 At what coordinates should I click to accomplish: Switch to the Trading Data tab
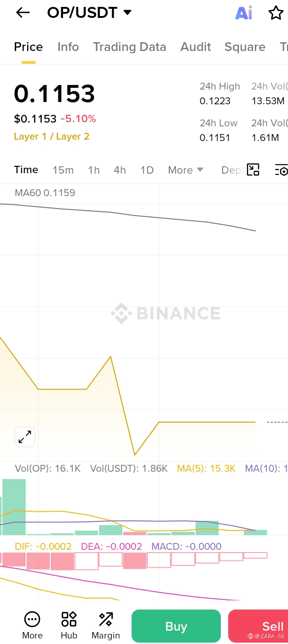129,47
